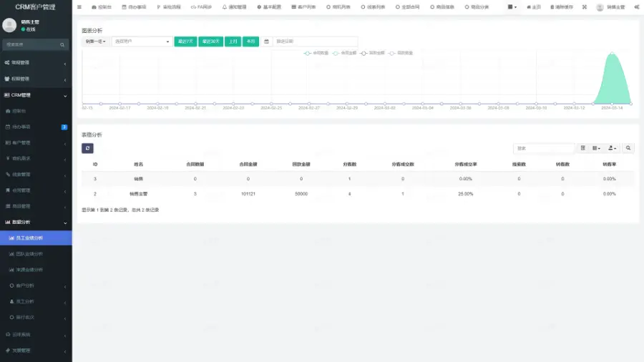Refresh the table with the refresh icon

pos(87,148)
